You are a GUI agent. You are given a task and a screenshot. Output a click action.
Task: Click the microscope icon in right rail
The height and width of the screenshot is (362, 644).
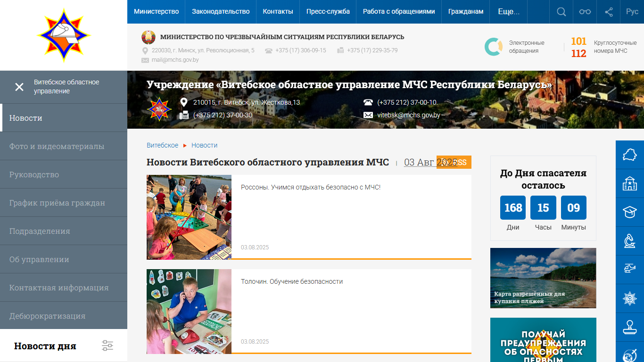(630, 241)
